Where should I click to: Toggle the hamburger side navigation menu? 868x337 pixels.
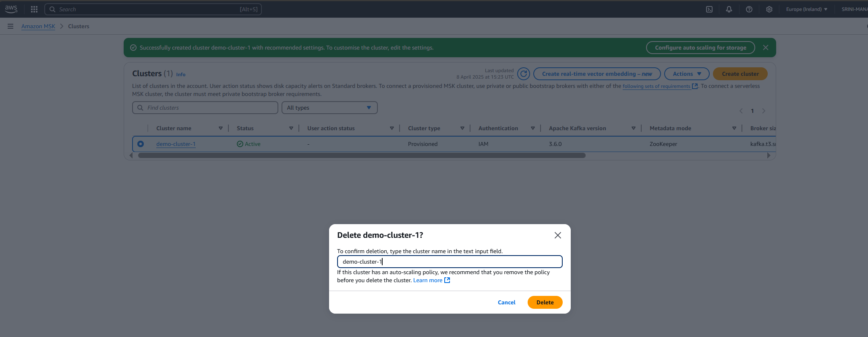pyautogui.click(x=10, y=26)
